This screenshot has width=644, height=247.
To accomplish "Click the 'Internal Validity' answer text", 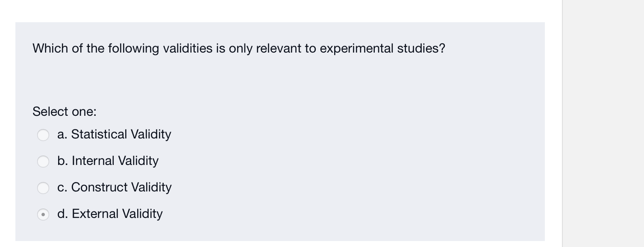I will 115,161.
